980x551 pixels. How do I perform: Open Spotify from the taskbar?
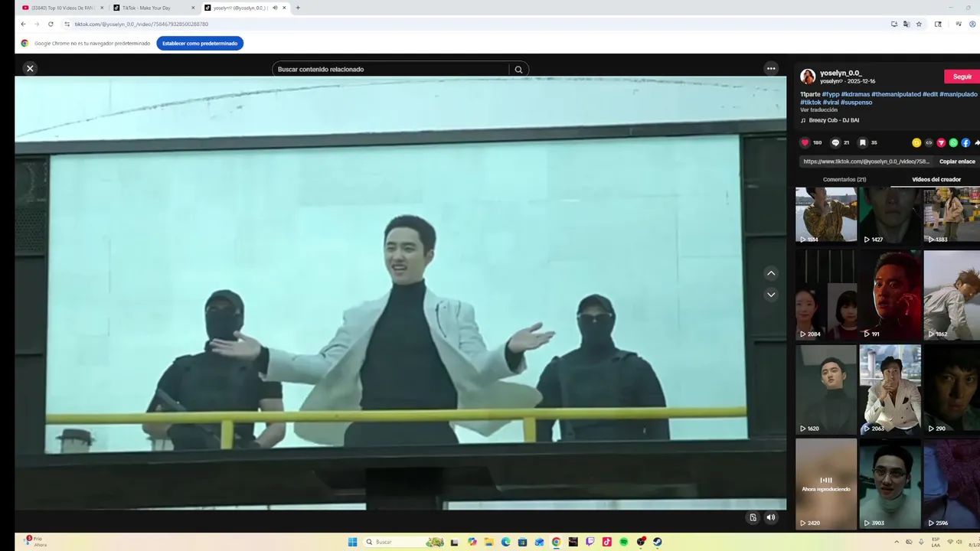pos(624,542)
